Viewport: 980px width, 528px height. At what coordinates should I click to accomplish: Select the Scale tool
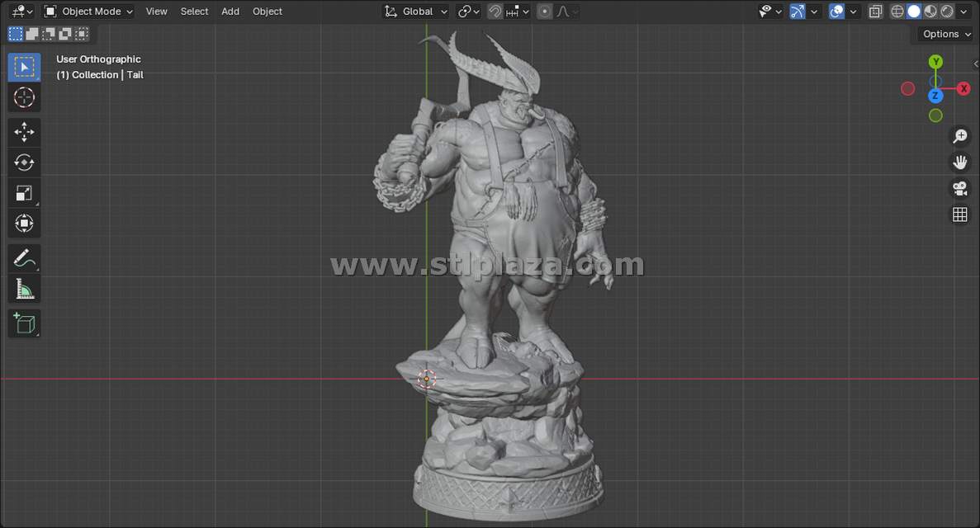point(25,193)
